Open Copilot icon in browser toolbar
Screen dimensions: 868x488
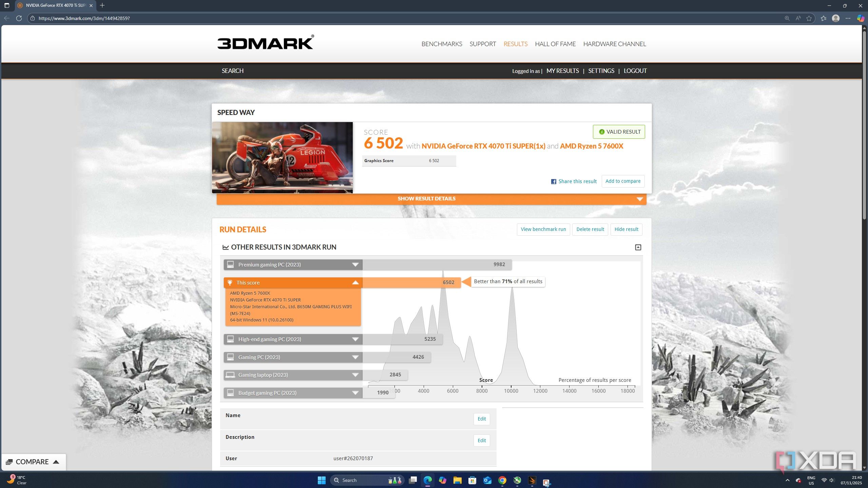click(861, 18)
